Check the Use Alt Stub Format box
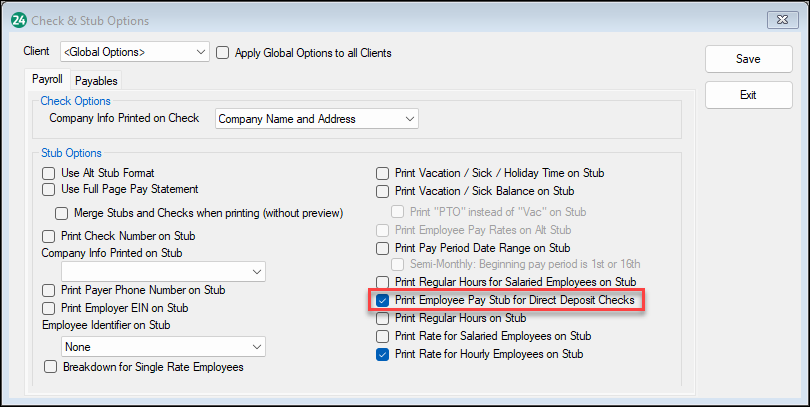The image size is (810, 407). point(49,173)
